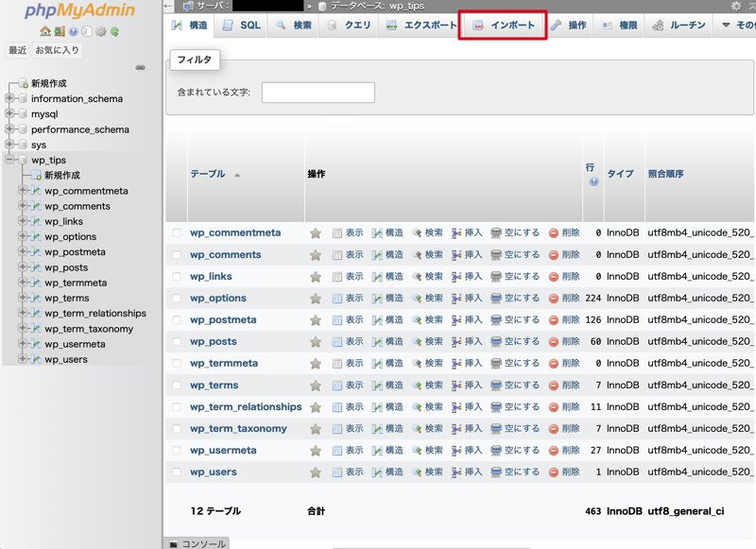Open the 権限 tab
The width and height of the screenshot is (756, 549).
tap(620, 26)
